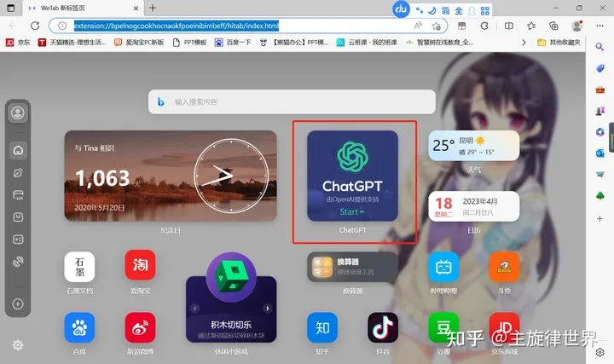Image resolution: width=614 pixels, height=364 pixels.
Task: Click the search input box
Action: point(292,101)
